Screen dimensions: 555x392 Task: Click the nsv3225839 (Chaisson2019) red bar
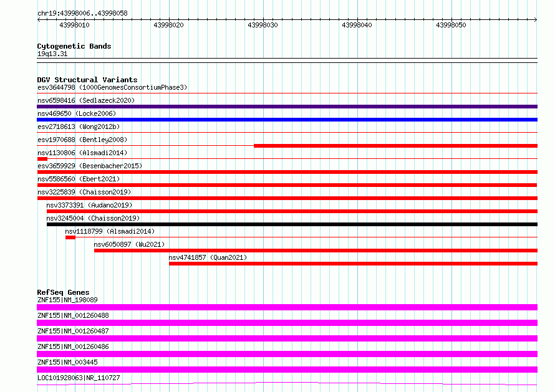click(x=287, y=198)
